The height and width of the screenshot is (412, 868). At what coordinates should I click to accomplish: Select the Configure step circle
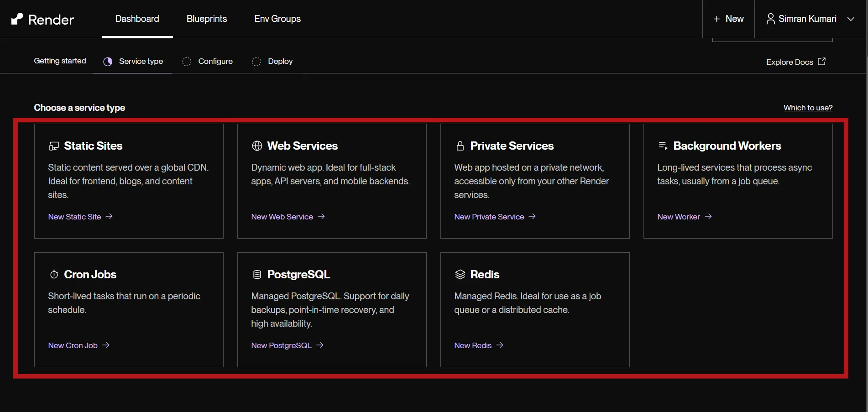pyautogui.click(x=188, y=61)
